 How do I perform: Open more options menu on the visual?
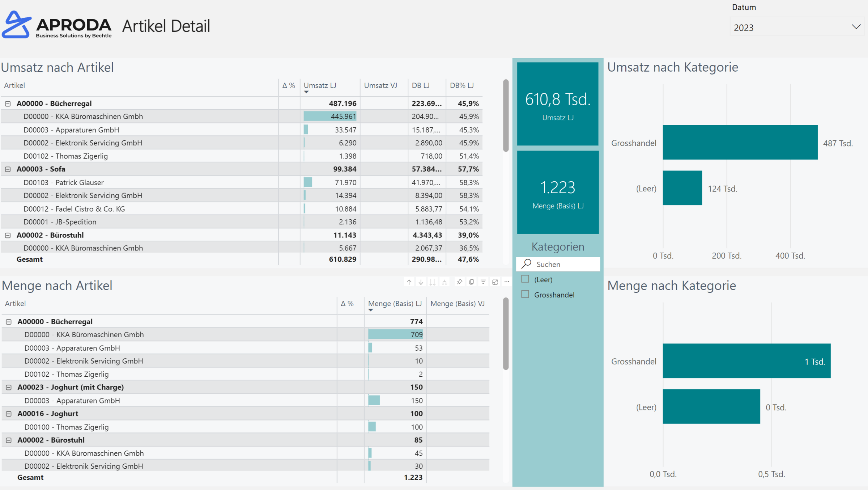(x=506, y=282)
